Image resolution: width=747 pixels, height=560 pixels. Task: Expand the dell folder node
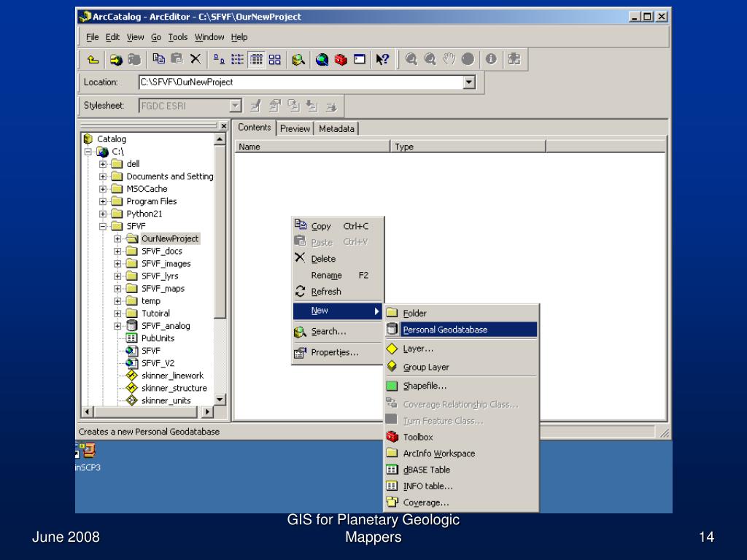(103, 164)
